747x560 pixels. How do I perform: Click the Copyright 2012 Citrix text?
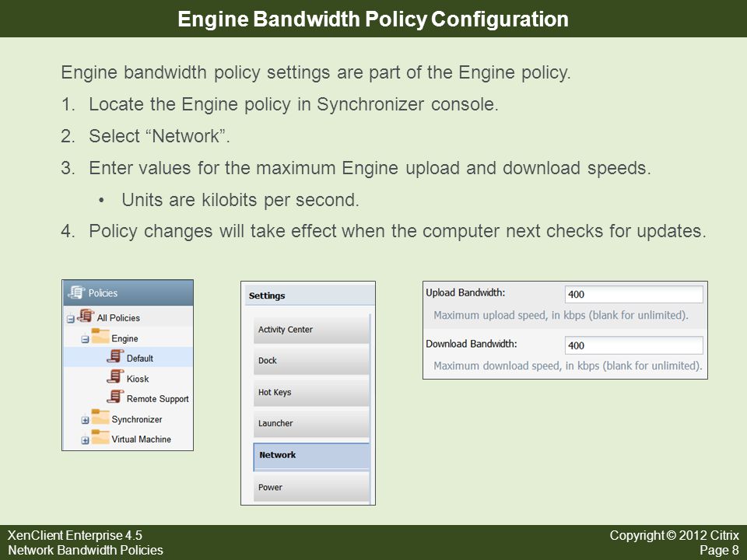coord(674,535)
